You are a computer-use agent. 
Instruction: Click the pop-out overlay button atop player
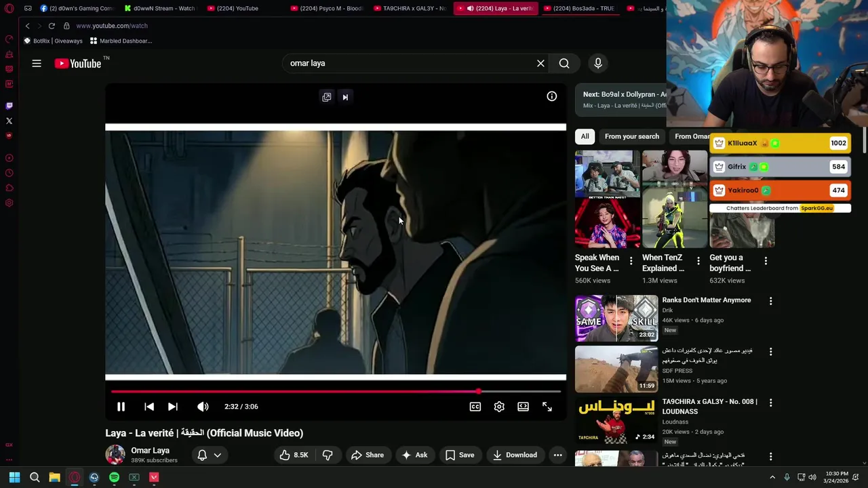(327, 97)
